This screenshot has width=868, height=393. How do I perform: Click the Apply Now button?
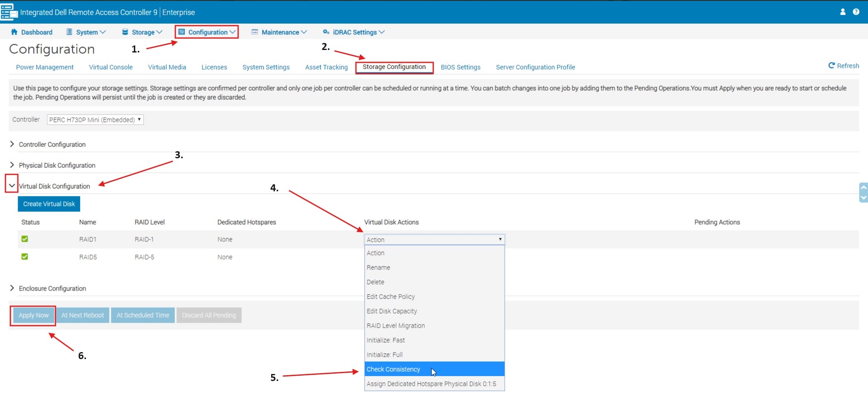(33, 315)
